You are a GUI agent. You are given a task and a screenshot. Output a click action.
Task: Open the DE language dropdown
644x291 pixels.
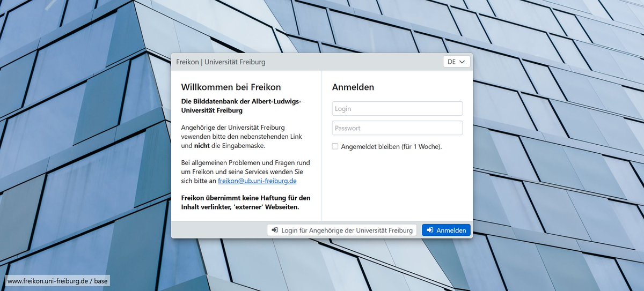pos(457,62)
